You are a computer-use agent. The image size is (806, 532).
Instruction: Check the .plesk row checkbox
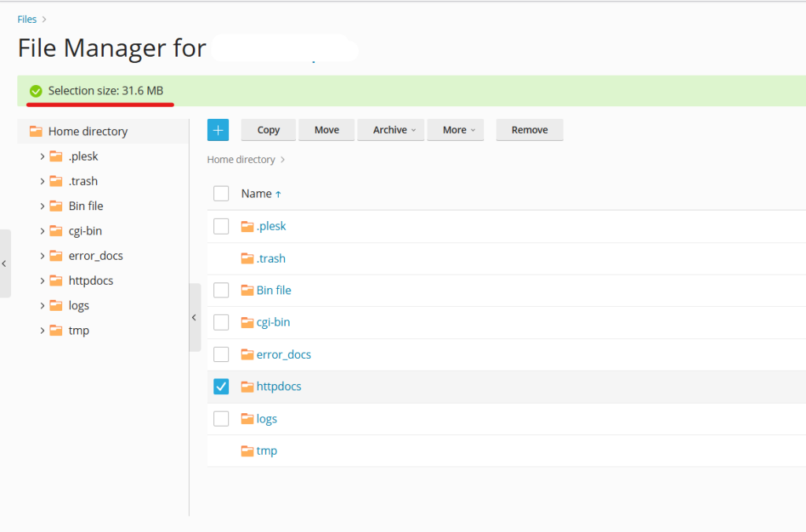point(221,226)
